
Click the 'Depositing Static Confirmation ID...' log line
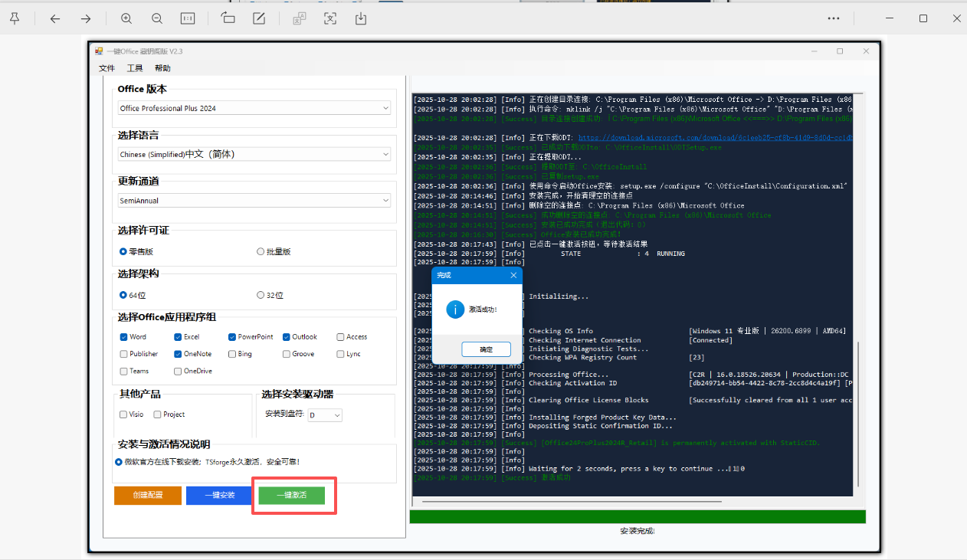(601, 426)
